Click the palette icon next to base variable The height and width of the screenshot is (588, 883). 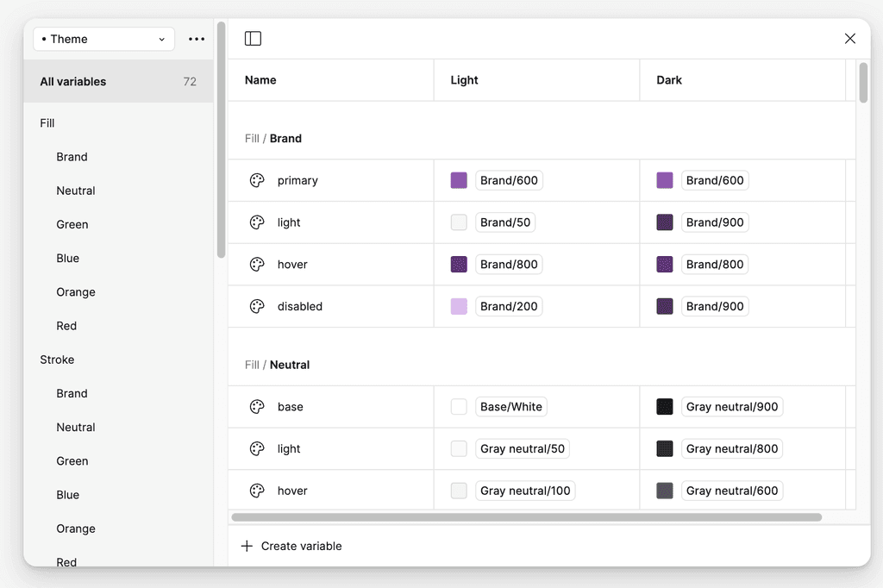tap(256, 406)
